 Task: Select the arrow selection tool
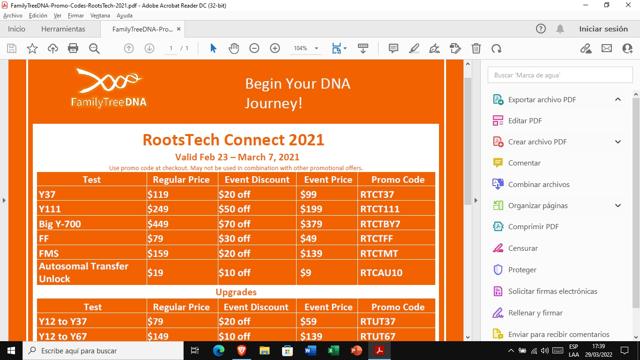pos(213,49)
